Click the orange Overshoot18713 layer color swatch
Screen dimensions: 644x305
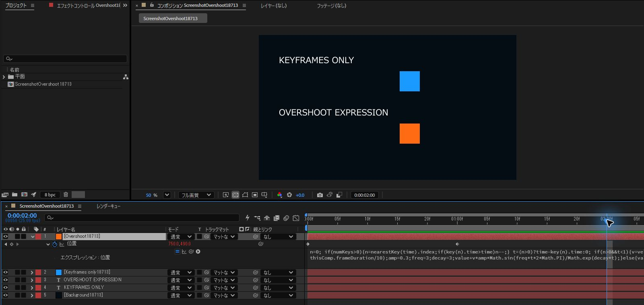[x=59, y=237]
